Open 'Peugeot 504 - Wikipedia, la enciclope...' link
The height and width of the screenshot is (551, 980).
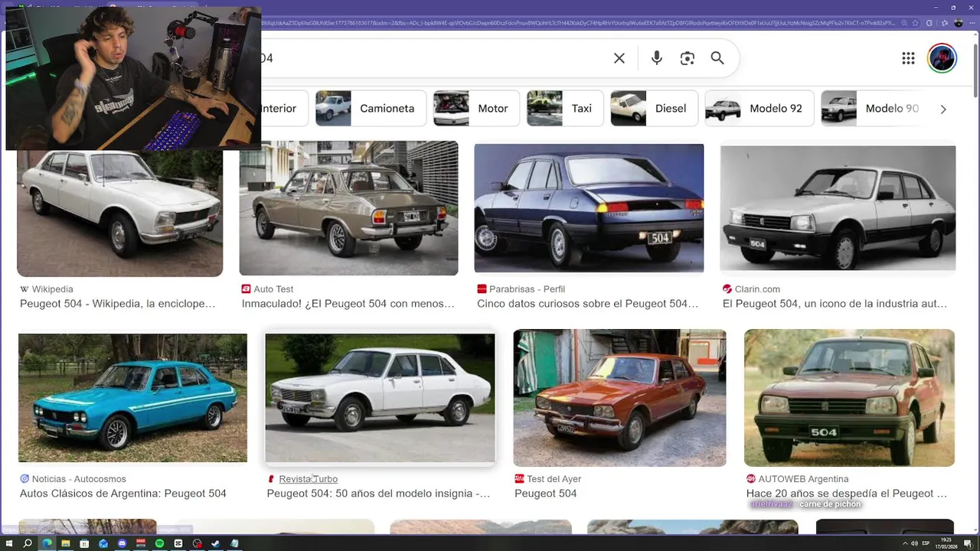click(117, 304)
